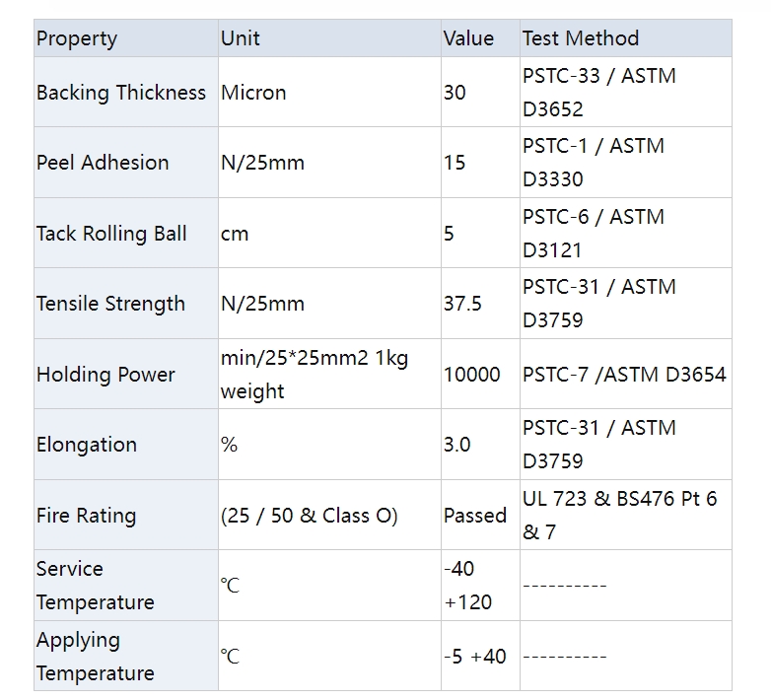Image resolution: width=771 pixels, height=700 pixels.
Task: Click the 10000 value cell
Action: point(472,375)
